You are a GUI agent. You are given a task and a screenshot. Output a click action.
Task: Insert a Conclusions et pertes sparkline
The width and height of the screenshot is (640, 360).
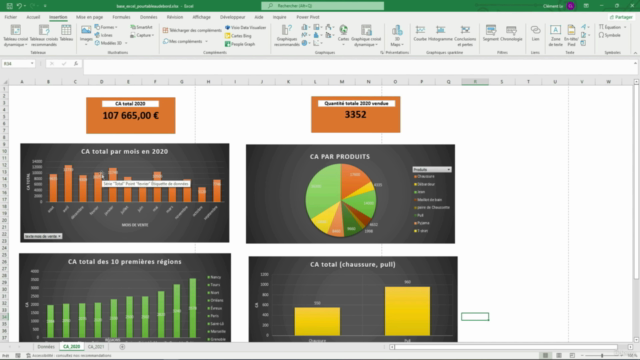465,36
